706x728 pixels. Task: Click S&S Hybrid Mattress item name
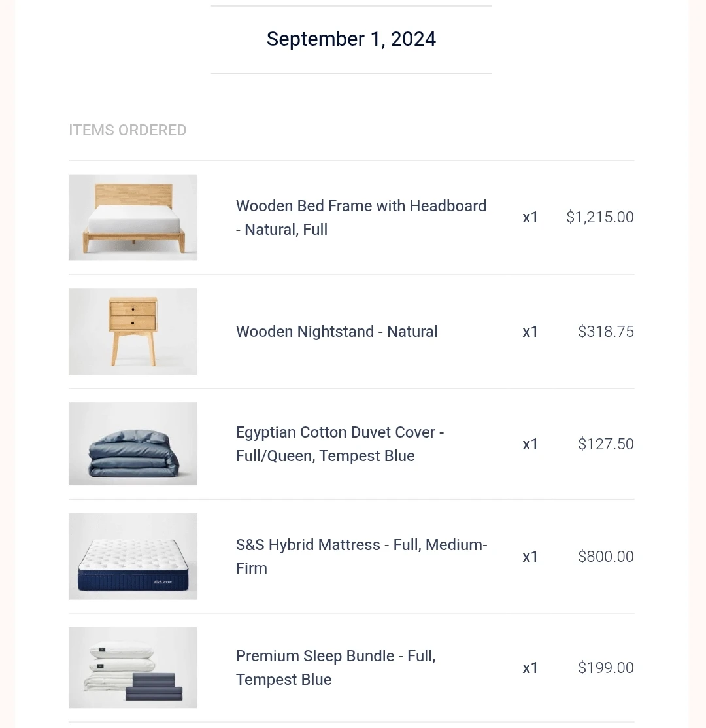point(361,556)
